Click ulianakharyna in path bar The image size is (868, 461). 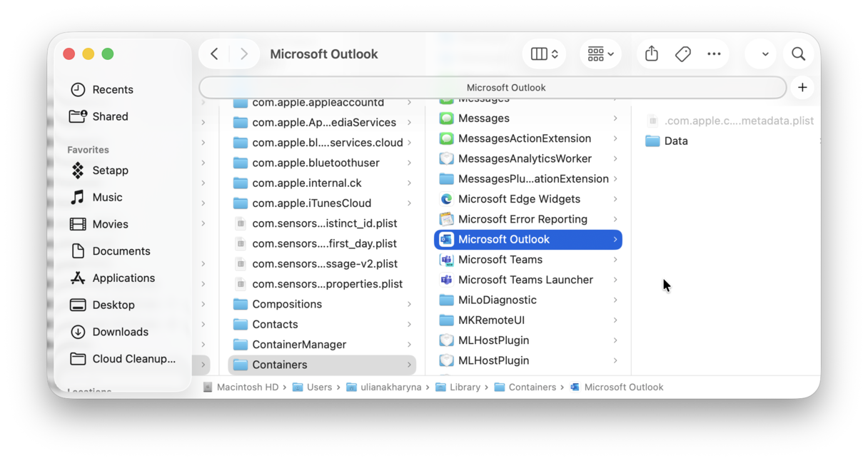(383, 387)
